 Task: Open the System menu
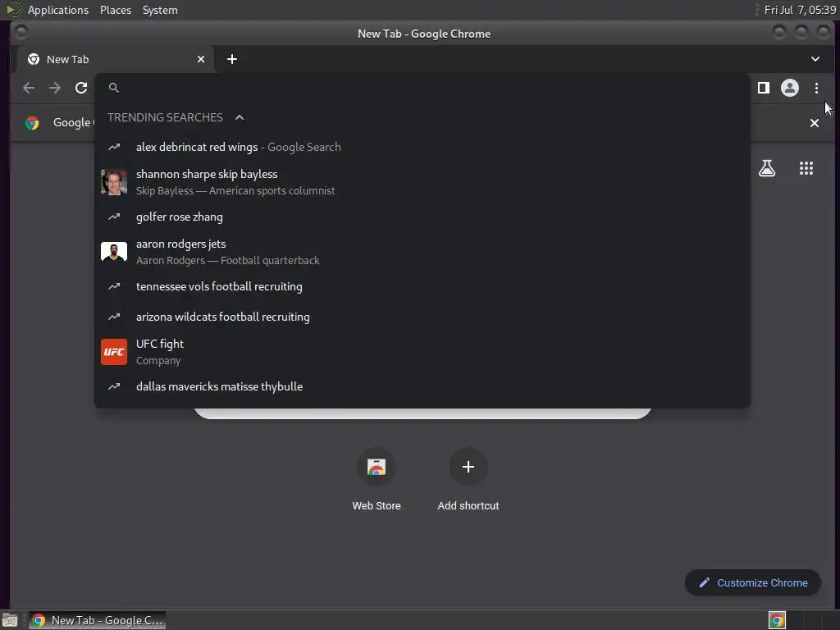point(160,10)
